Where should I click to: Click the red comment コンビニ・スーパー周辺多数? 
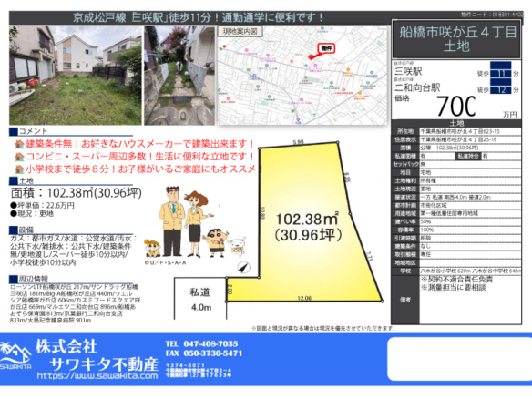pyautogui.click(x=139, y=157)
